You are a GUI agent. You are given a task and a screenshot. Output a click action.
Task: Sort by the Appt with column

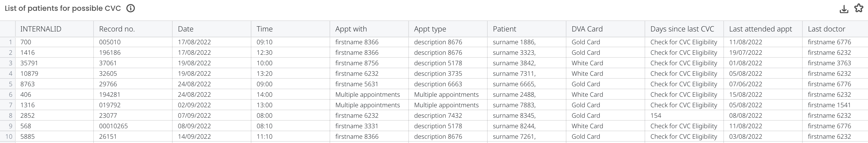point(351,29)
